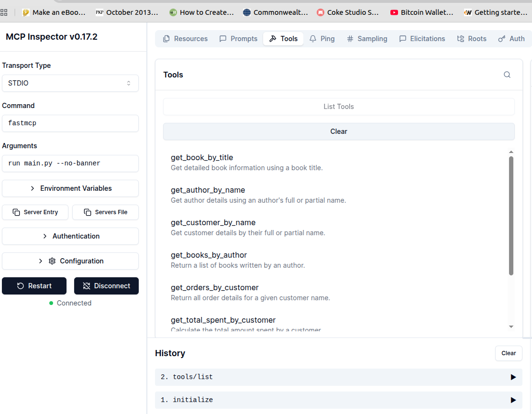Click the Elicitations icon in the navbar
This screenshot has height=414, width=532.
click(402, 39)
